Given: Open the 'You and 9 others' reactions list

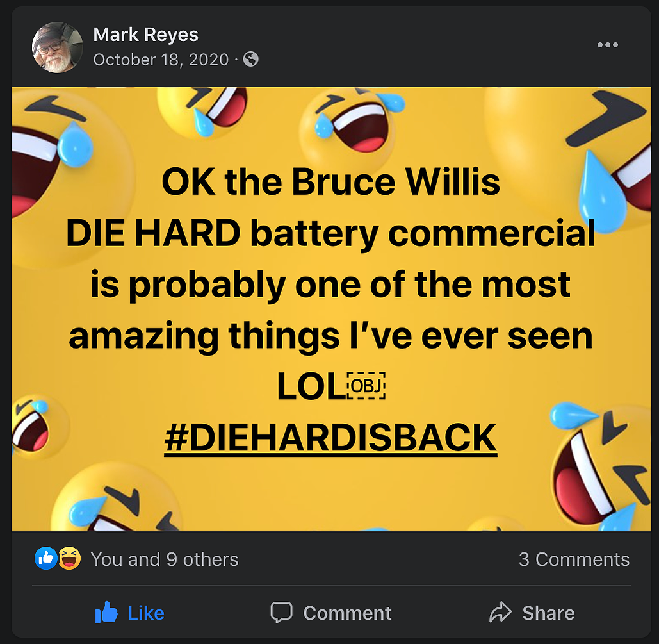Looking at the screenshot, I should pos(165,559).
